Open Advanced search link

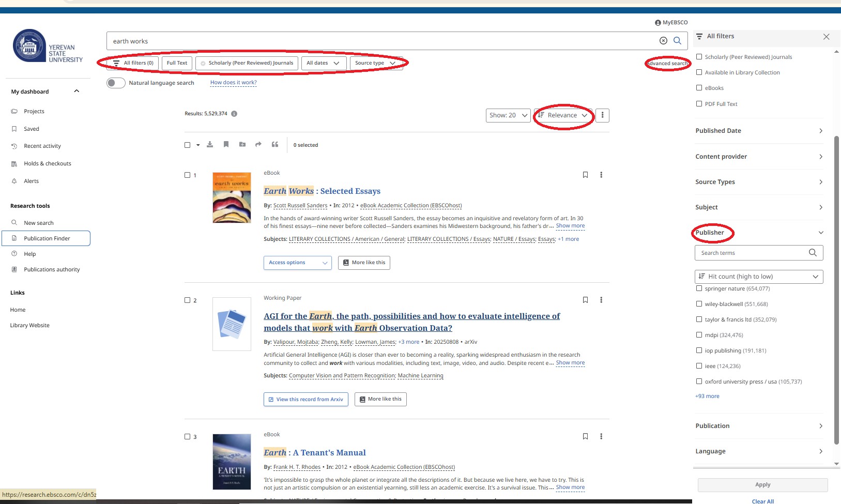(x=667, y=64)
